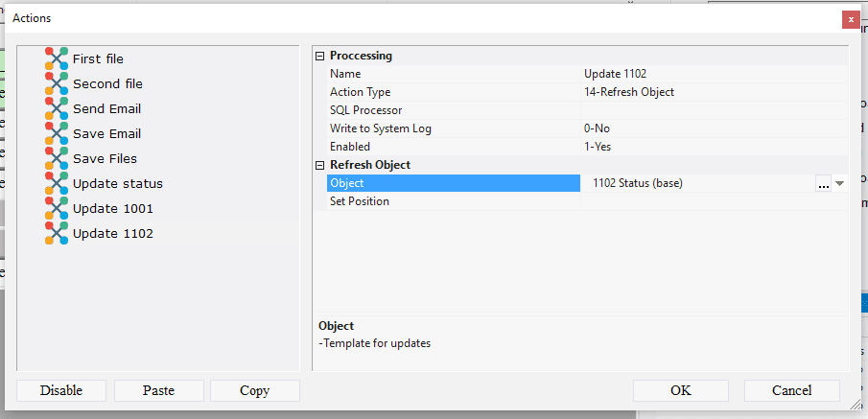The width and height of the screenshot is (868, 419).
Task: Close the Actions dialog window
Action: coord(850,18)
